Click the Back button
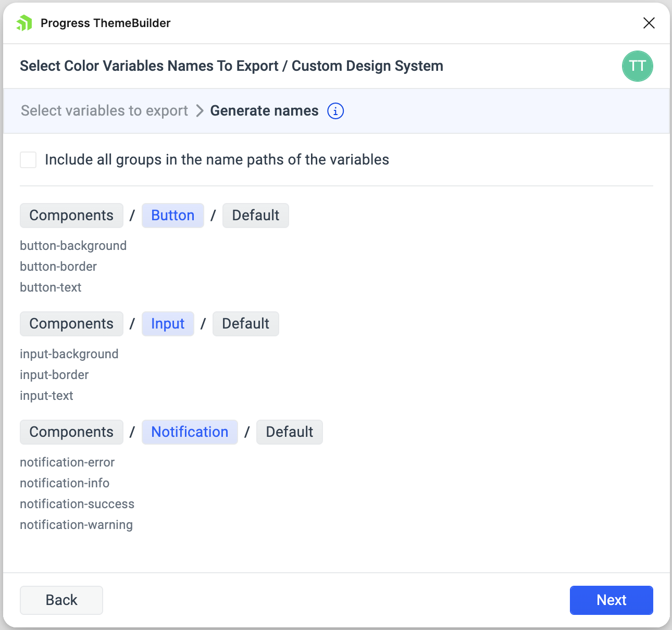672x630 pixels. tap(61, 600)
